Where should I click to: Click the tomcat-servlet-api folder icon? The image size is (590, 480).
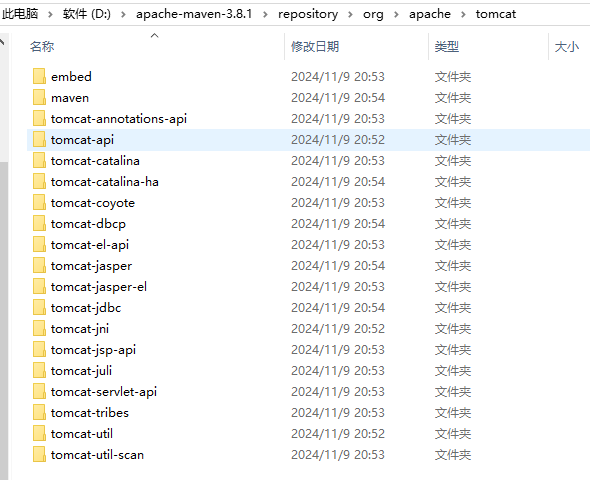pos(39,392)
